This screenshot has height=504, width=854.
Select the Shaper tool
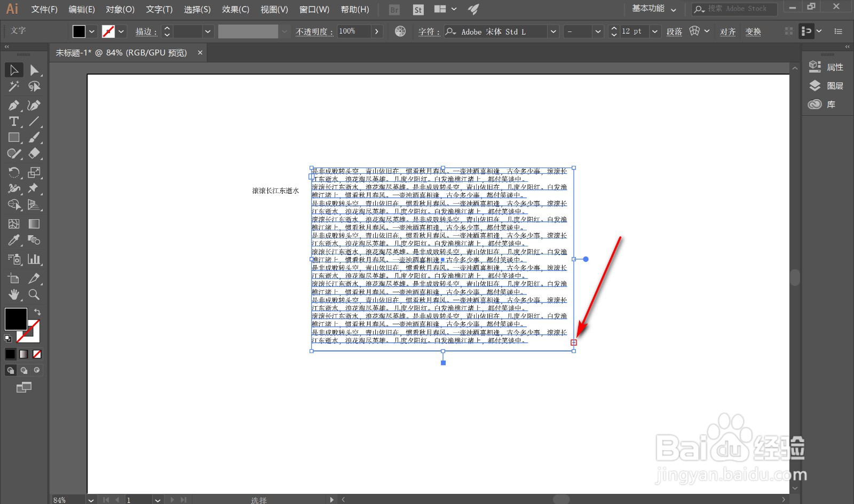(14, 154)
